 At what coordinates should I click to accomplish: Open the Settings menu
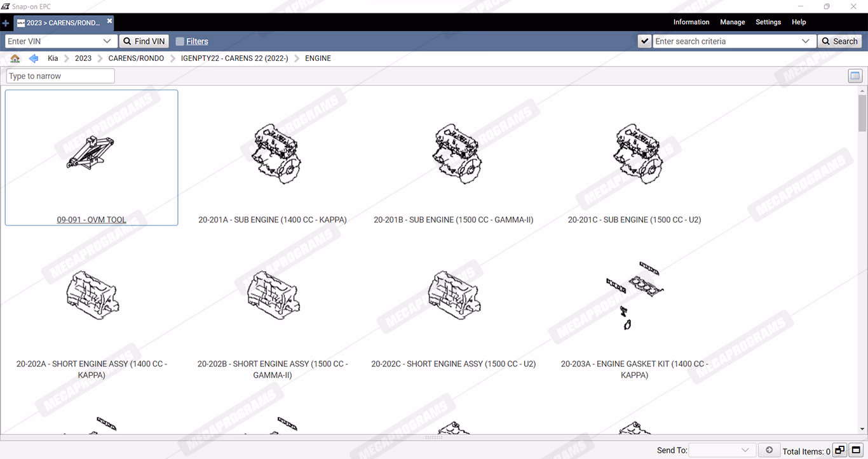(768, 22)
